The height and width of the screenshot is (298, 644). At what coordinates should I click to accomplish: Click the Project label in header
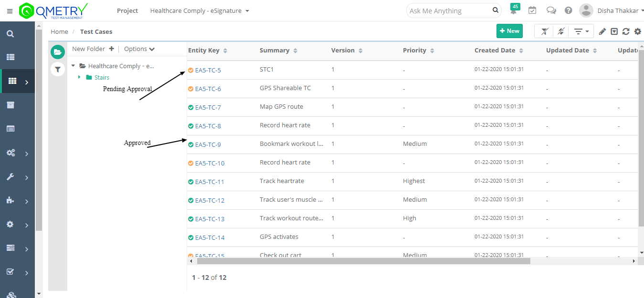(x=127, y=10)
